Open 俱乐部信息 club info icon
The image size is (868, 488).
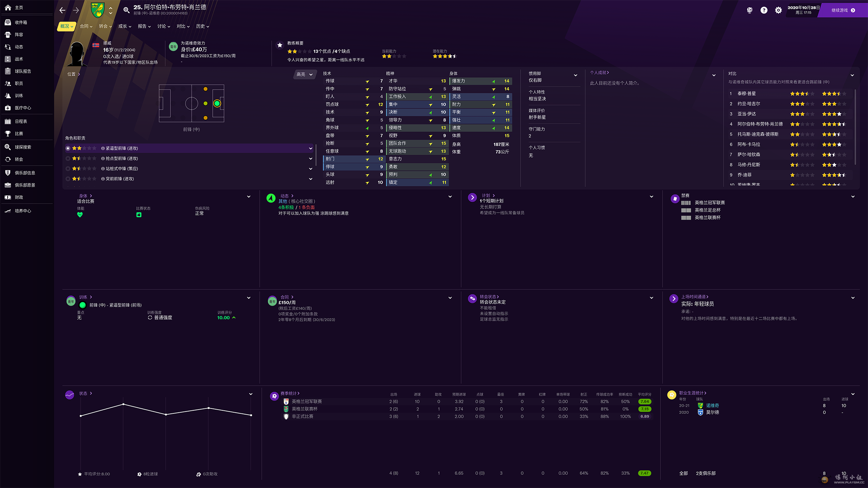[x=8, y=173]
